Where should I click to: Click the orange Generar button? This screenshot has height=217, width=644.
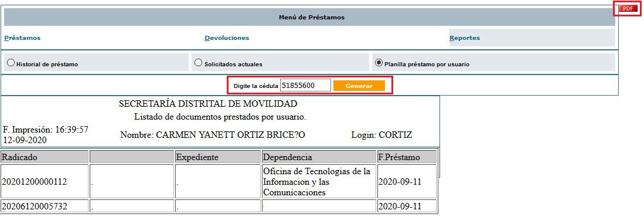pos(359,86)
